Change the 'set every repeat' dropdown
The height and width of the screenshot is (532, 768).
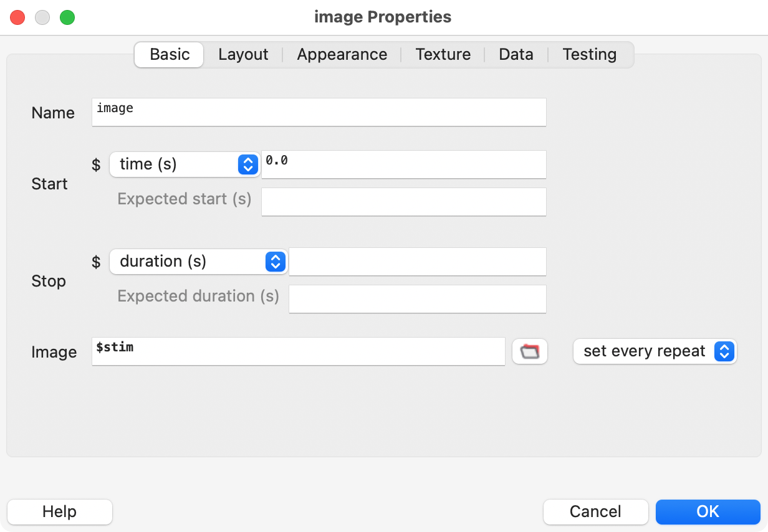(655, 351)
